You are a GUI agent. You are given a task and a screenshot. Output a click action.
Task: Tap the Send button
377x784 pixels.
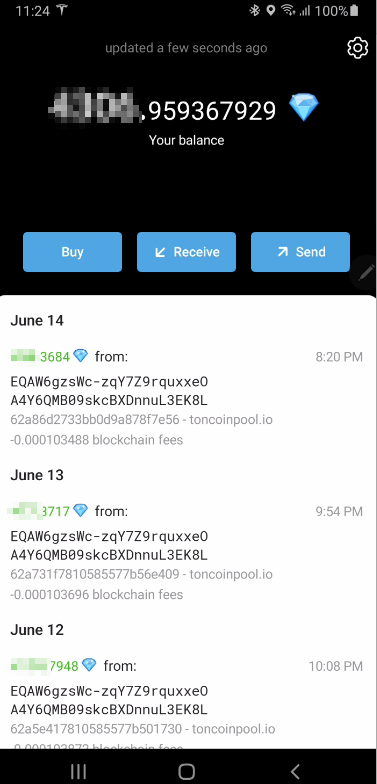coord(300,252)
